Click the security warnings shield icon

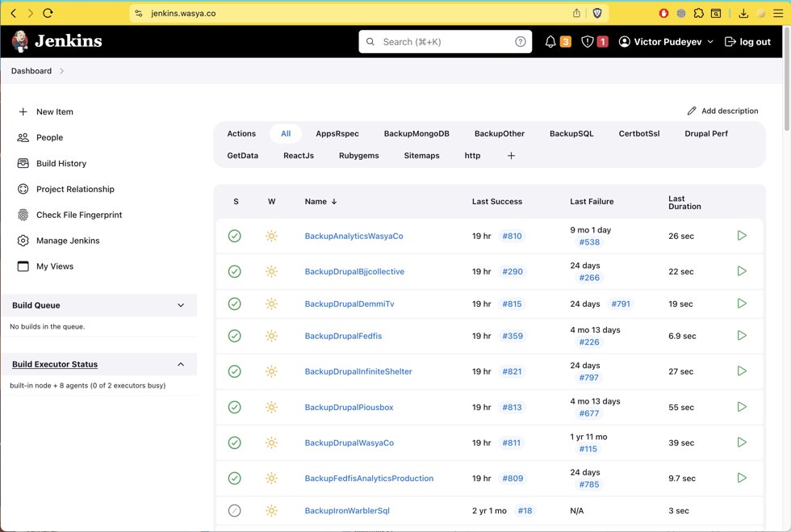[588, 41]
